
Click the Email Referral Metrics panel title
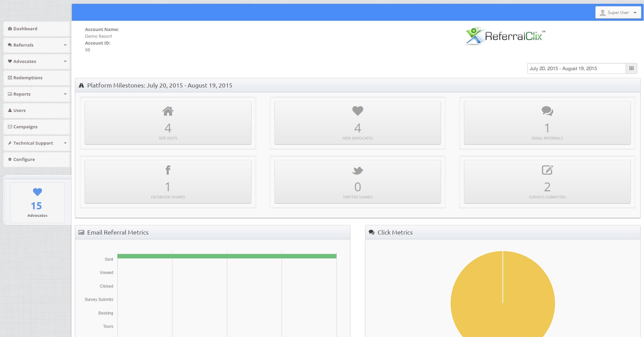[x=118, y=232]
